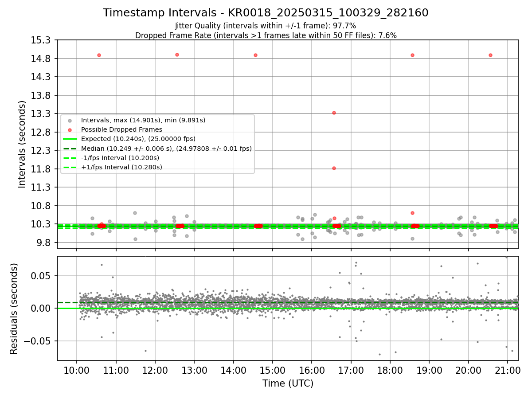This screenshot has width=532, height=399.
Task: Click x-axis tick label '14:00'
Action: 233,370
